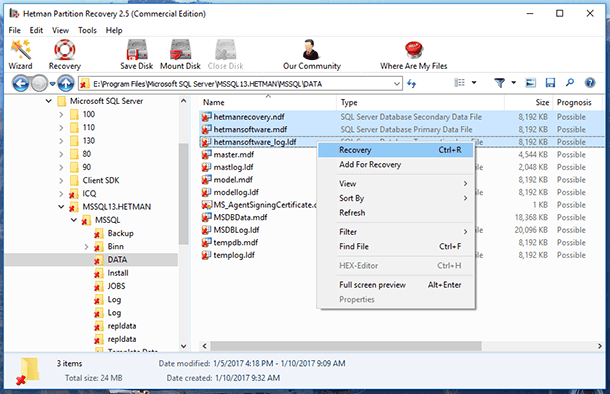The width and height of the screenshot is (610, 394).
Task: Click the deleted Backup folder icon
Action: pos(98,233)
